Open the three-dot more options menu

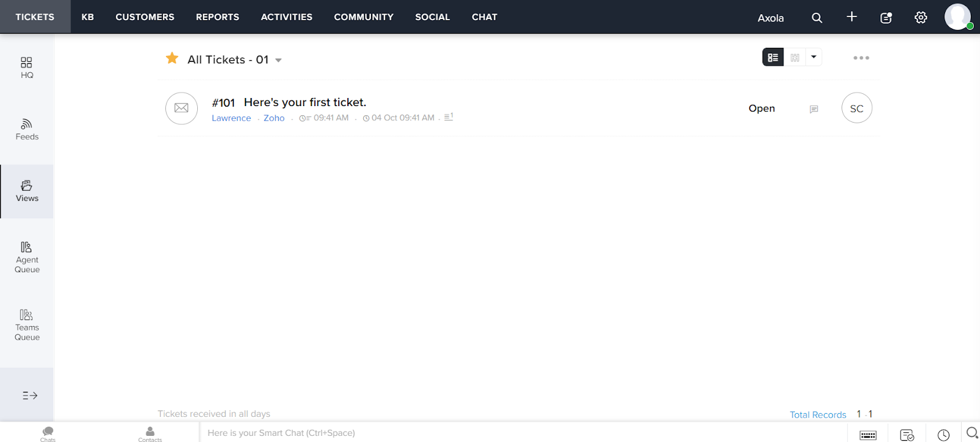pyautogui.click(x=861, y=58)
